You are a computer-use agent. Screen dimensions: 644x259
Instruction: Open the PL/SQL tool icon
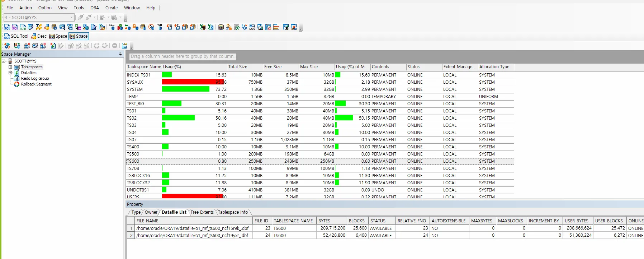coord(15,27)
